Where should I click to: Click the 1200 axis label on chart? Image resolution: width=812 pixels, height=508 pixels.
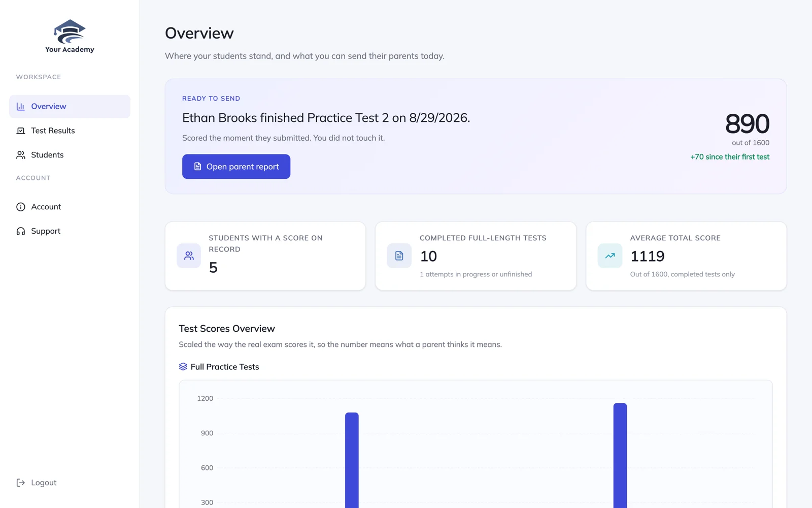205,398
